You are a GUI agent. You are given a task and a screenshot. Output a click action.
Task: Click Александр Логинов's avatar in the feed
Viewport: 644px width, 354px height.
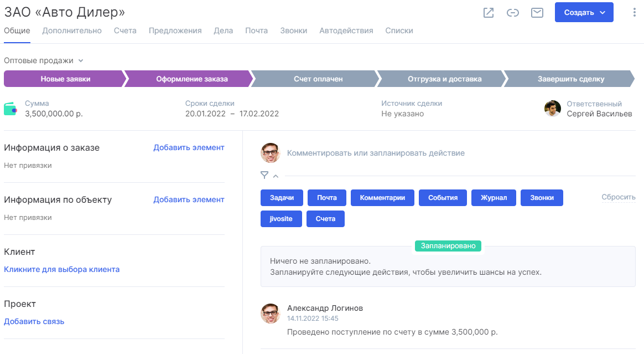(x=271, y=314)
